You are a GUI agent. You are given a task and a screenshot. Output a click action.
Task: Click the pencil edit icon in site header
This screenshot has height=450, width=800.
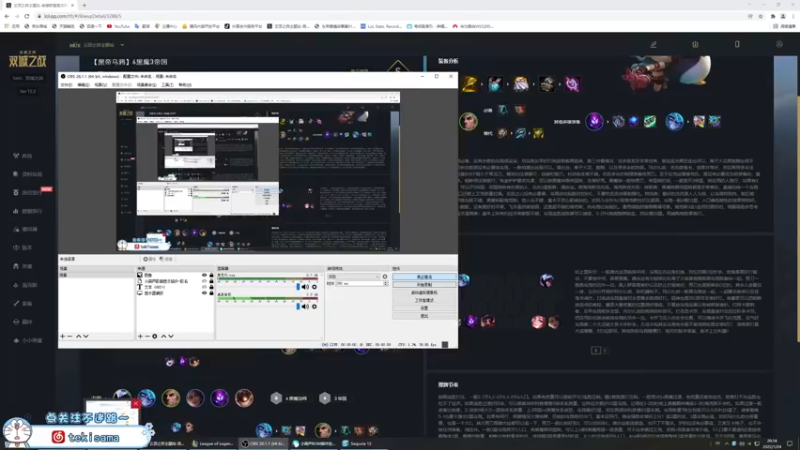(654, 44)
